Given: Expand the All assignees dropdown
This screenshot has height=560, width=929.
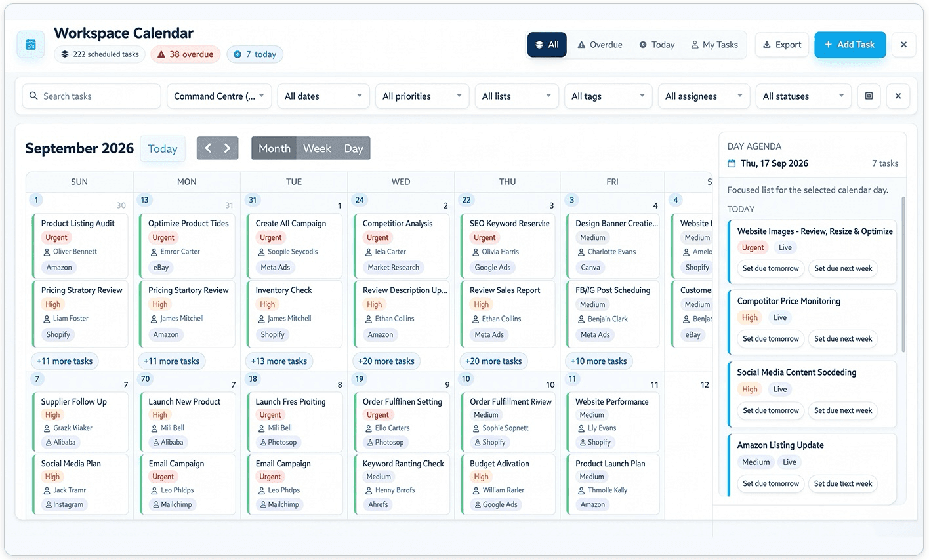Looking at the screenshot, I should [x=704, y=96].
